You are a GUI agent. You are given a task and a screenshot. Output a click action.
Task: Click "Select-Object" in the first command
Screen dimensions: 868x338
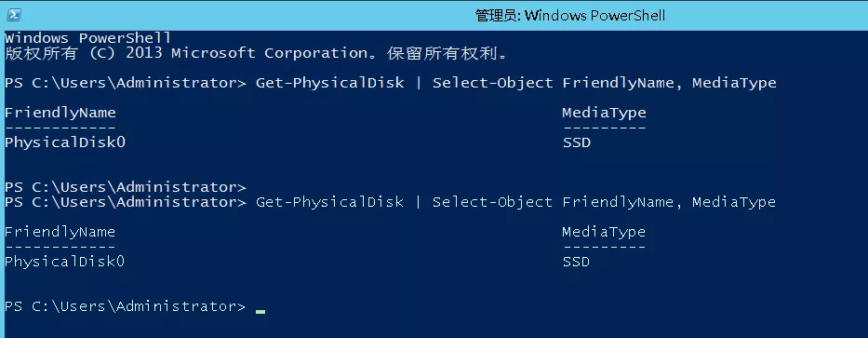click(493, 83)
